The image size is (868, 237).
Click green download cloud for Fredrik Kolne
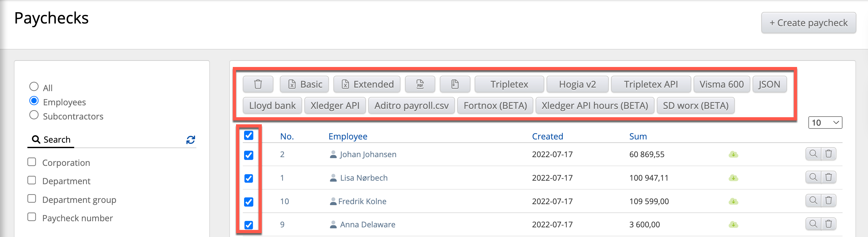tap(733, 201)
